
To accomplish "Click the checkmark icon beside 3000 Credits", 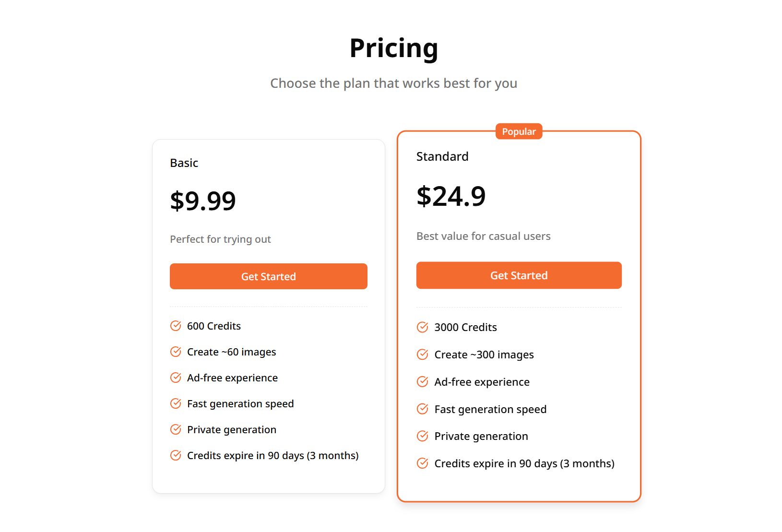I will tap(422, 328).
